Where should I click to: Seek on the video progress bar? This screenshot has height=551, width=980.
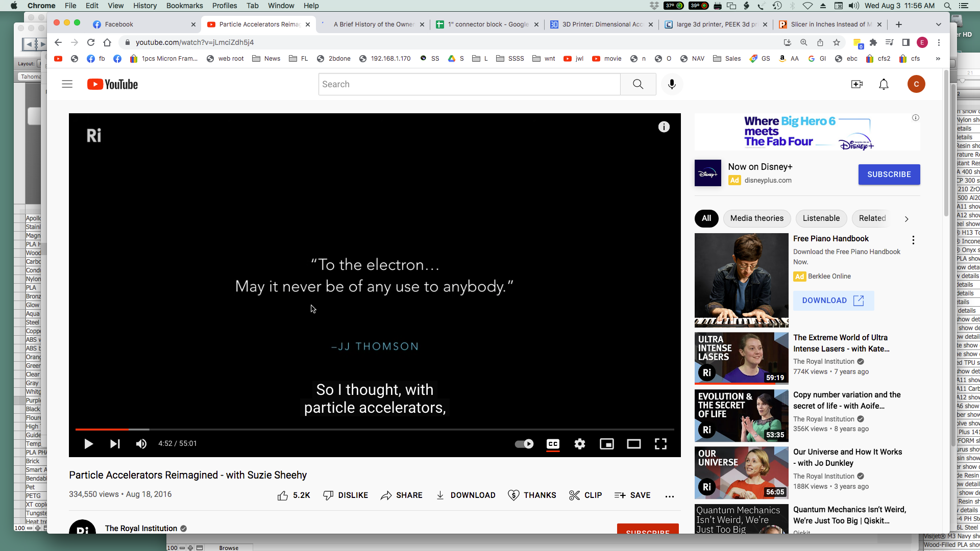(x=357, y=430)
